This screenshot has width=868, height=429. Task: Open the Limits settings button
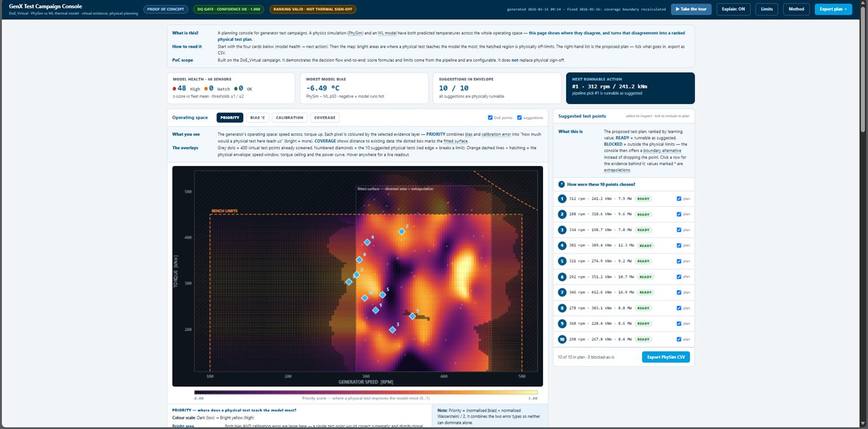[x=767, y=9]
